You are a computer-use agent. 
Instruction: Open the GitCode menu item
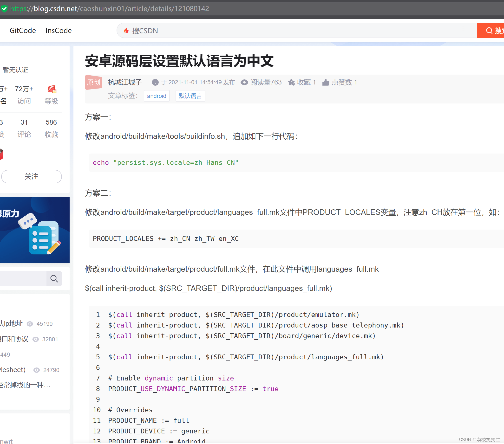(23, 31)
